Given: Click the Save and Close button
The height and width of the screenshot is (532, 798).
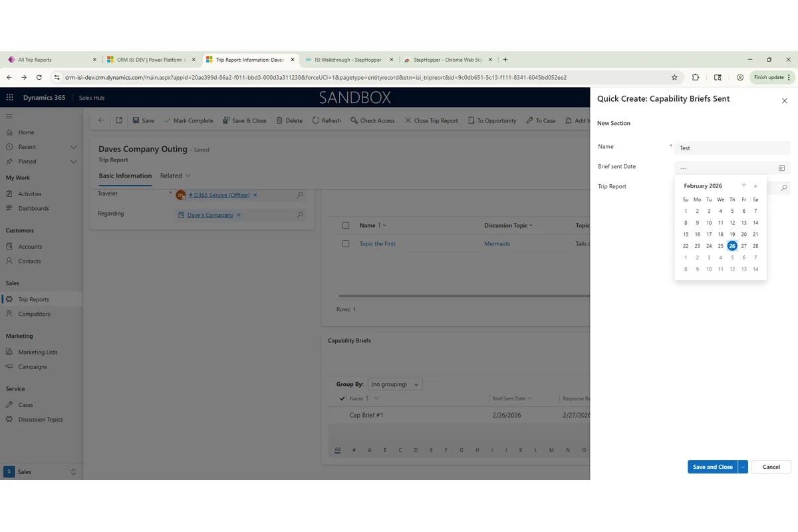Looking at the screenshot, I should coord(712,467).
